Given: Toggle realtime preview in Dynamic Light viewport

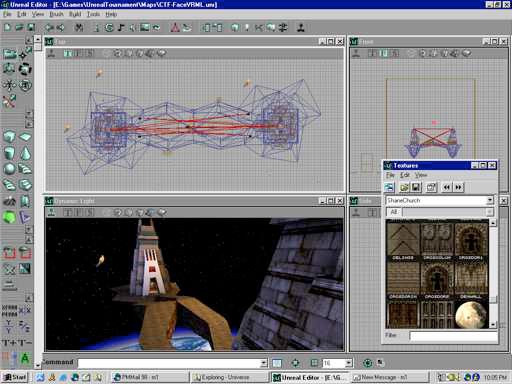Looking at the screenshot, I should click(51, 212).
